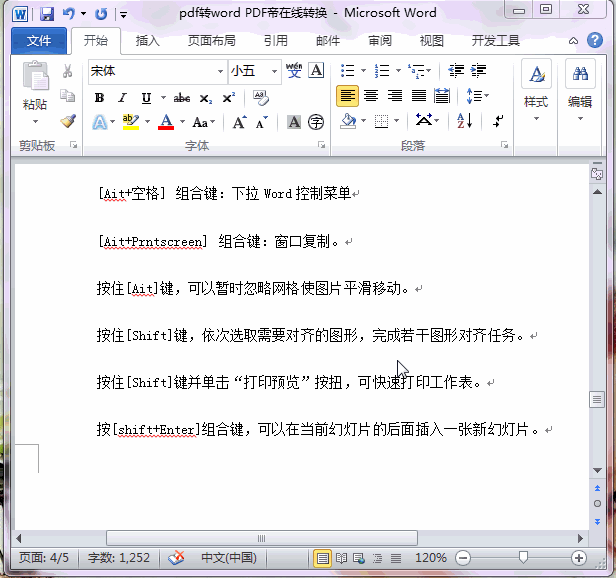Shrink font size with smaller A
Viewport: 616px width, 578px height.
click(x=262, y=122)
